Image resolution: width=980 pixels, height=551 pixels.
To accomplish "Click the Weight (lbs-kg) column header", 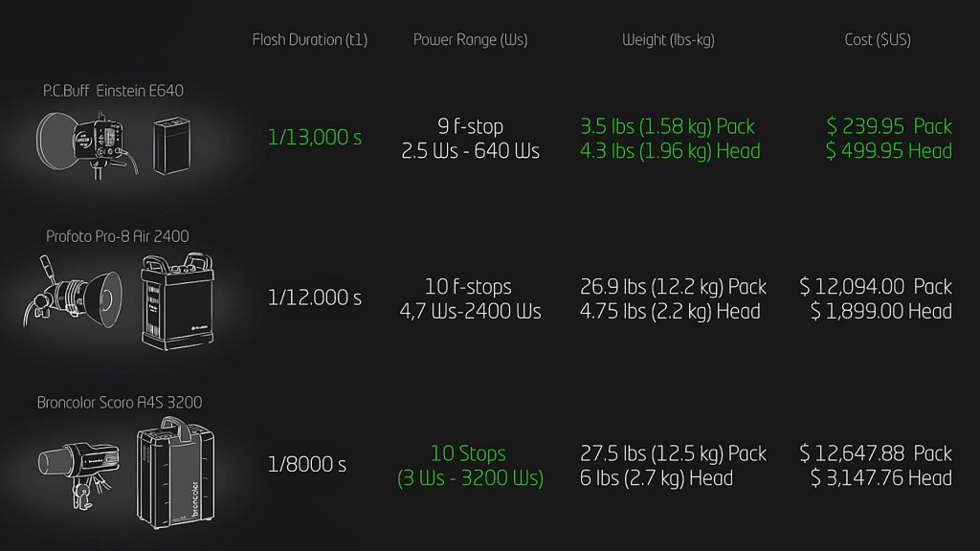I will (668, 40).
